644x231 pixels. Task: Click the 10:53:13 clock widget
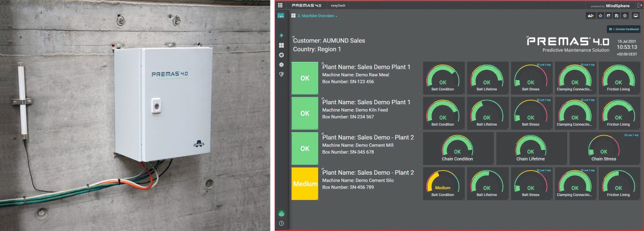[627, 47]
